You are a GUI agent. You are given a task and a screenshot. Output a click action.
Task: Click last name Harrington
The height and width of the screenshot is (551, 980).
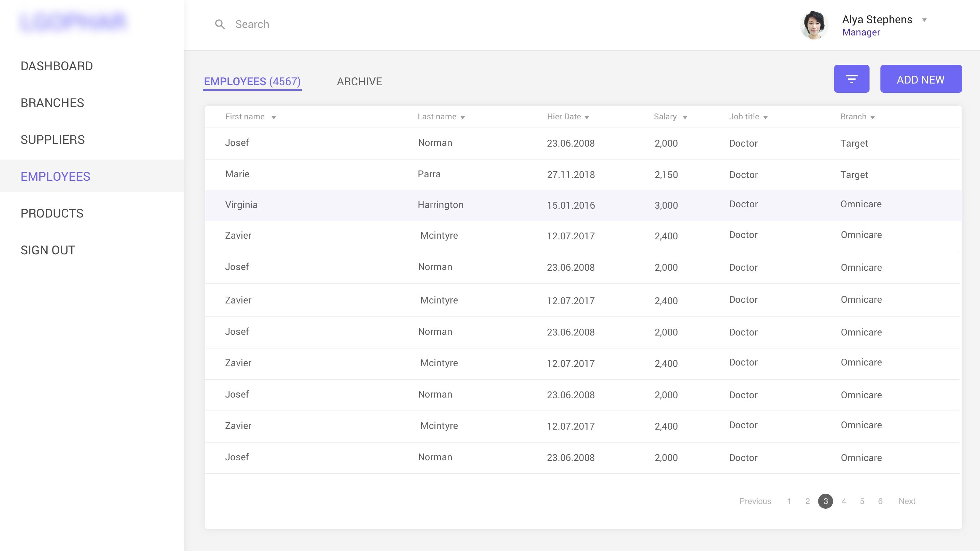pos(441,205)
